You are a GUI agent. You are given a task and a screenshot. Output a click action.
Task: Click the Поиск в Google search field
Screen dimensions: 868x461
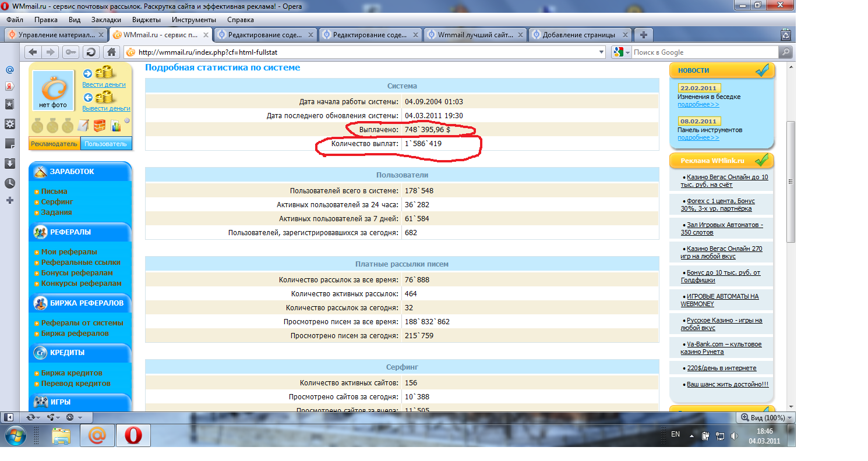705,52
